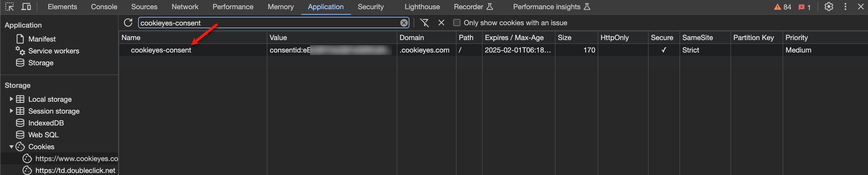Switch to the Console tab
The width and height of the screenshot is (868, 175).
pyautogui.click(x=104, y=7)
